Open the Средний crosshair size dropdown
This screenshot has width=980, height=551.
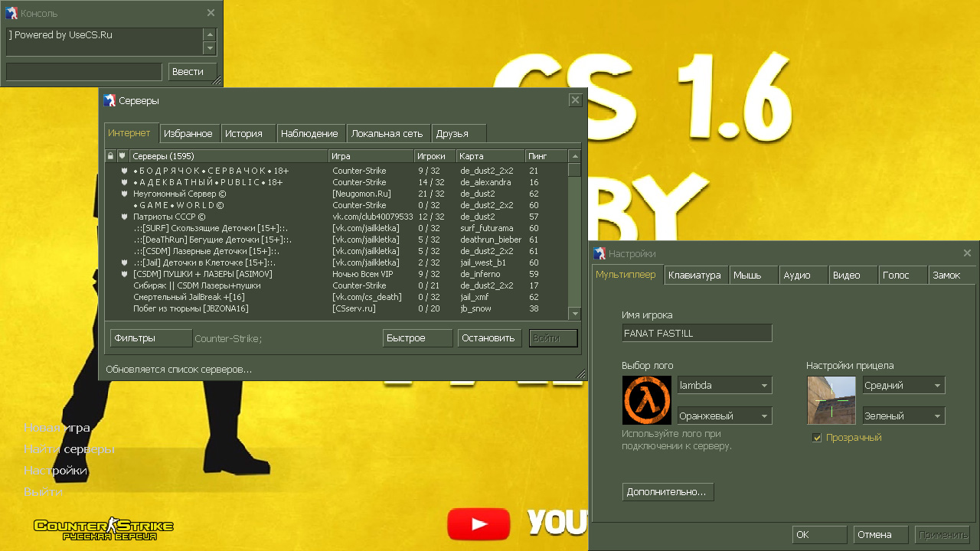903,386
